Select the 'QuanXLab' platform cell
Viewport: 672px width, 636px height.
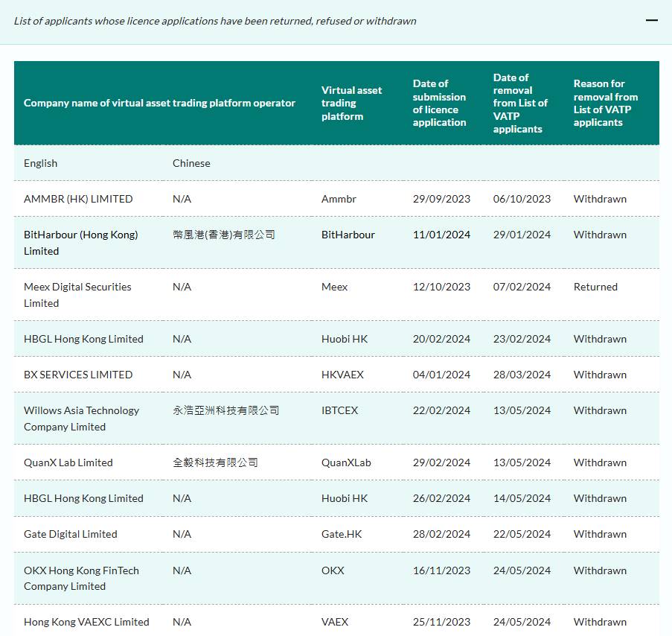[346, 462]
